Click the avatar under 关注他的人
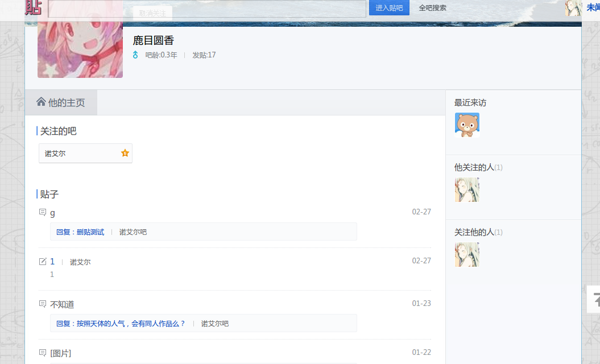 click(x=467, y=254)
